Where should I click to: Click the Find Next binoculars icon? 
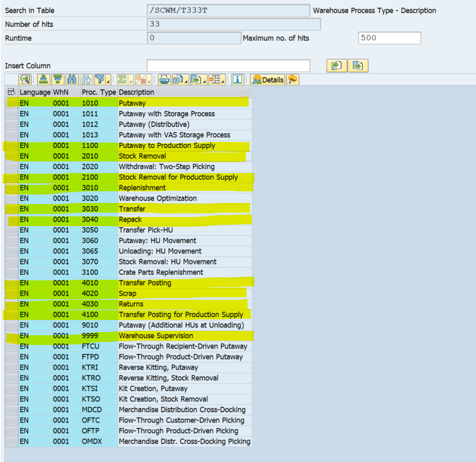pyautogui.click(x=86, y=80)
